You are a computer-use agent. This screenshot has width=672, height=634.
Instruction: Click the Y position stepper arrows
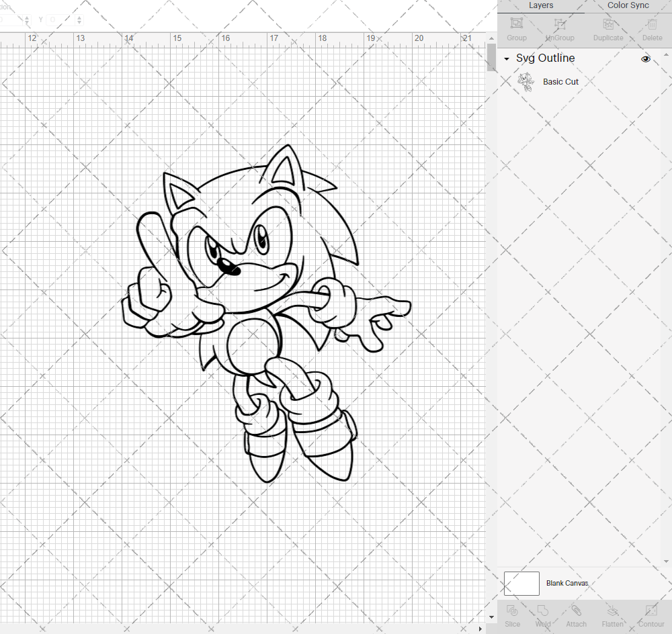(79, 19)
